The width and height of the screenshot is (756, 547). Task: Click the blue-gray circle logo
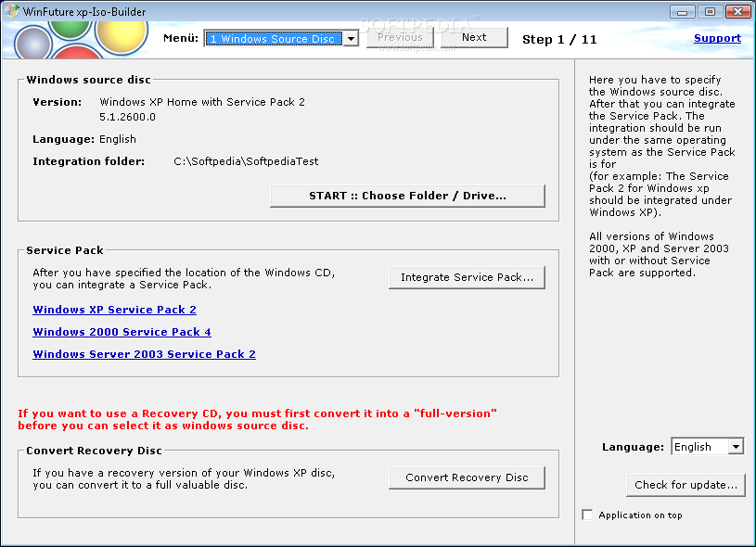click(x=33, y=44)
